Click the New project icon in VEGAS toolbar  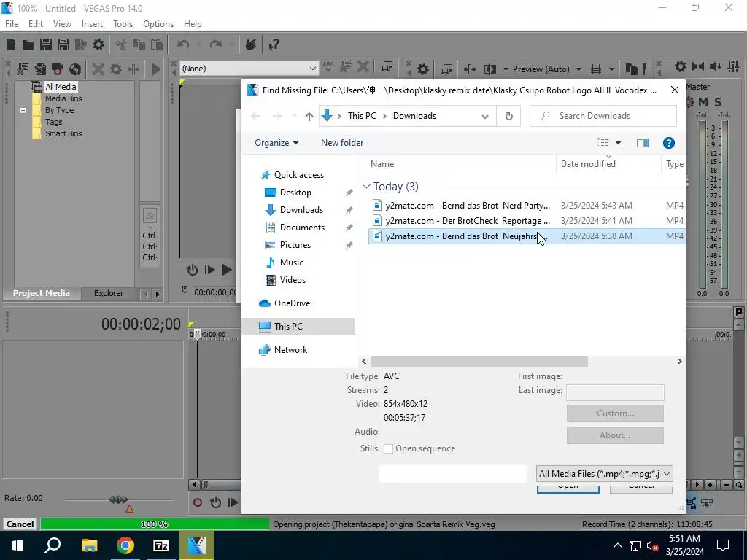click(11, 44)
